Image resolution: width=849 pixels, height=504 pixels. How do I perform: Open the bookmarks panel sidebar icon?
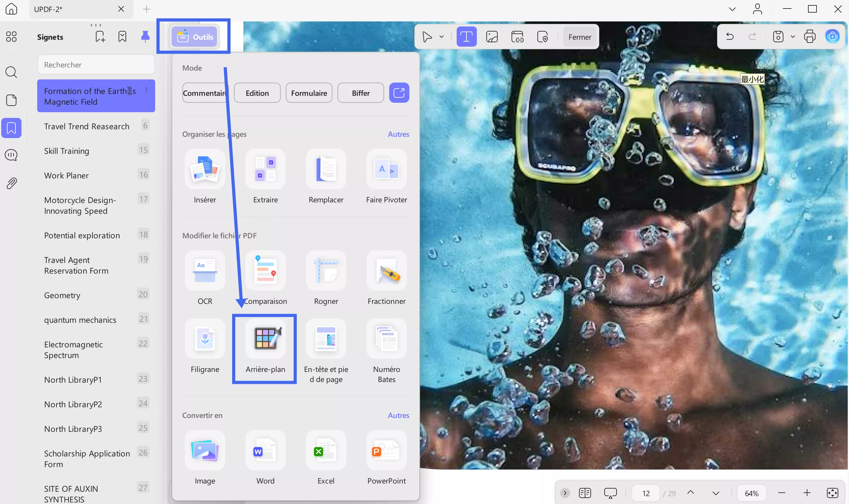pyautogui.click(x=11, y=128)
